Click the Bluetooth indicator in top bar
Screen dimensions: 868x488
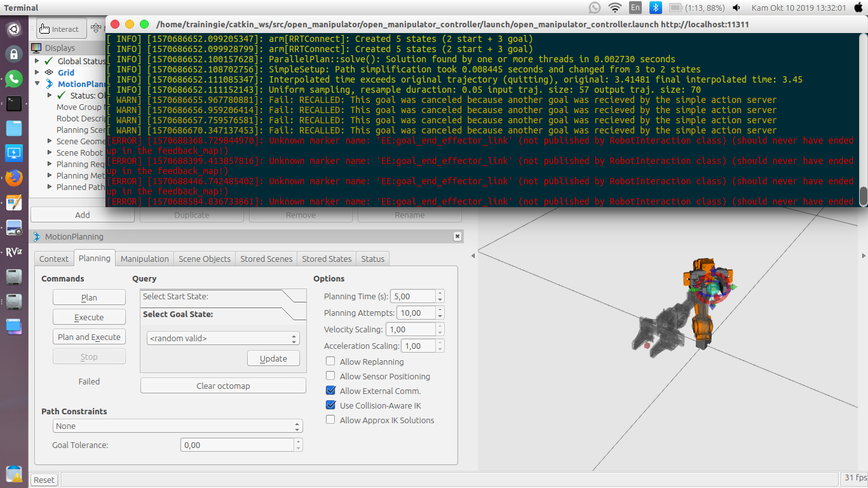pos(656,8)
